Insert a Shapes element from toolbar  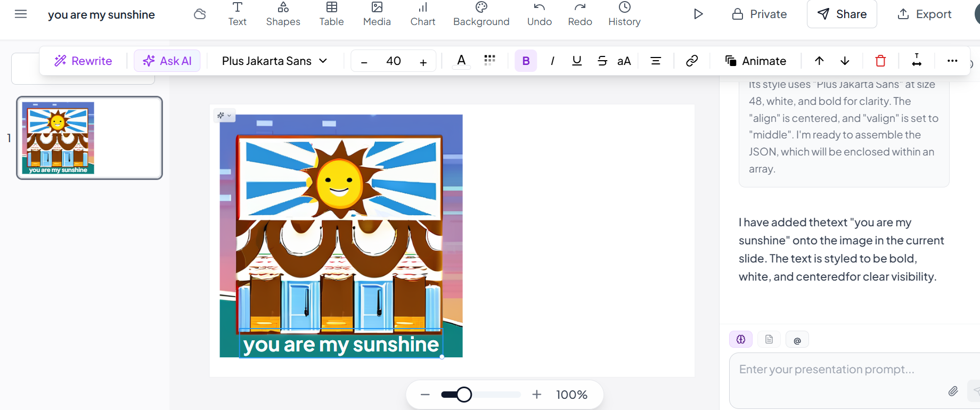283,14
